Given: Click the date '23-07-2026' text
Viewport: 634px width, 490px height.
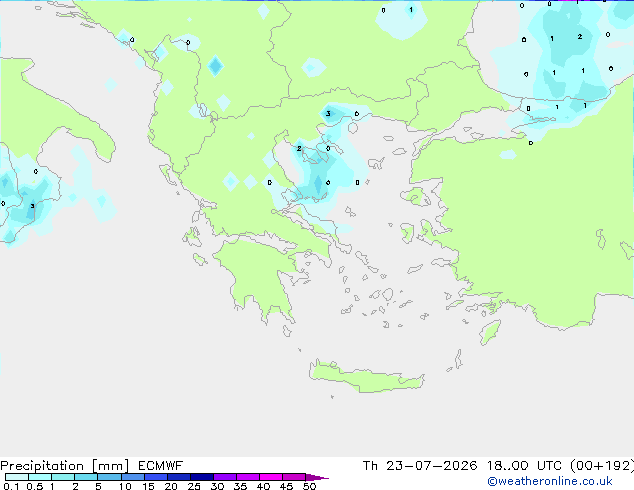Looking at the screenshot, I should tap(431, 466).
